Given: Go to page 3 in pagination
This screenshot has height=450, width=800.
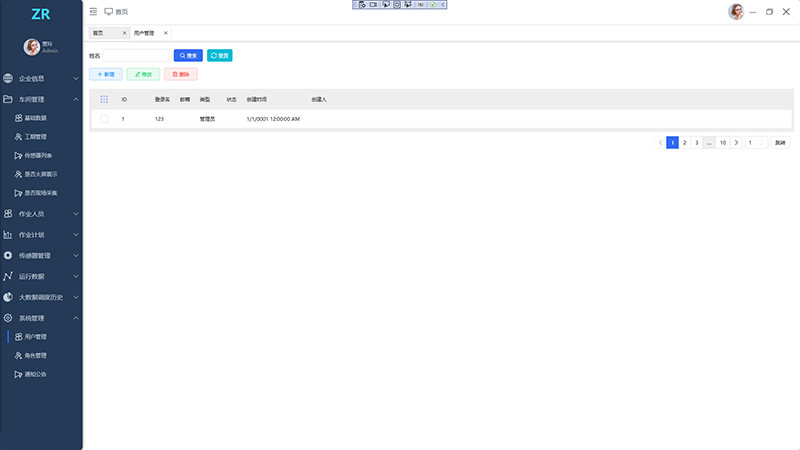Looking at the screenshot, I should click(697, 143).
